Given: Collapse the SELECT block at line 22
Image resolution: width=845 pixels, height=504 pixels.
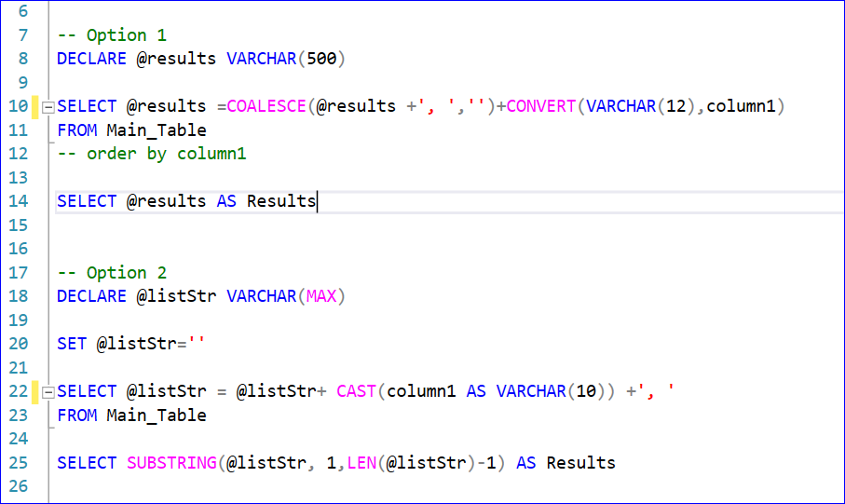Looking at the screenshot, I should [48, 392].
